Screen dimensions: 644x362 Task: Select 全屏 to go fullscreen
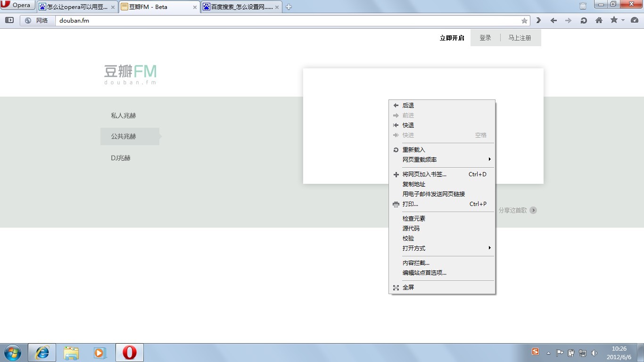click(x=442, y=288)
